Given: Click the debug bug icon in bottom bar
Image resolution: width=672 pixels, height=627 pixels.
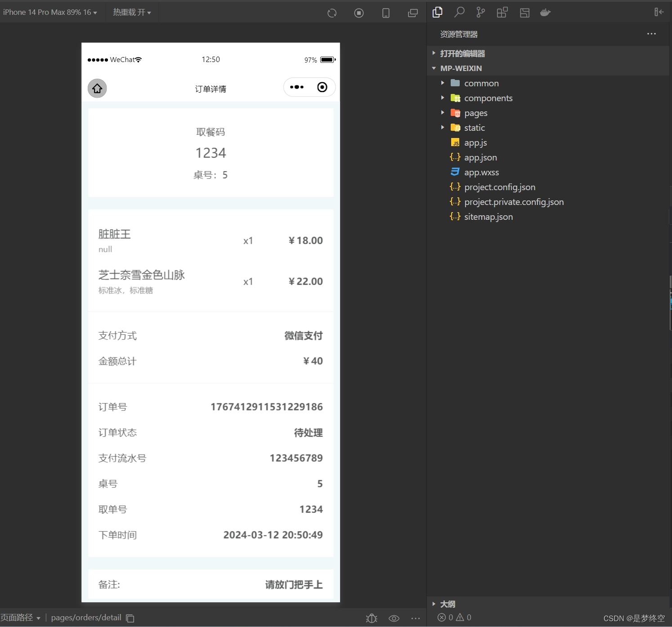Looking at the screenshot, I should (x=372, y=618).
